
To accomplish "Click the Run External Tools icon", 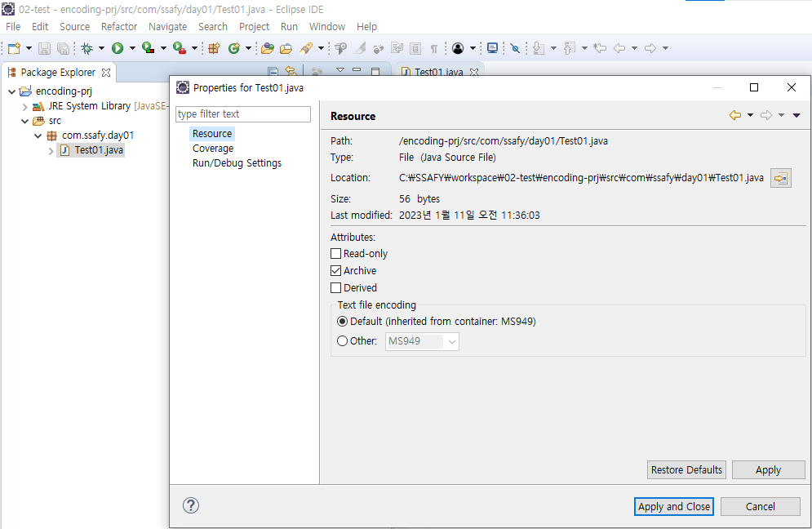I will 180,48.
